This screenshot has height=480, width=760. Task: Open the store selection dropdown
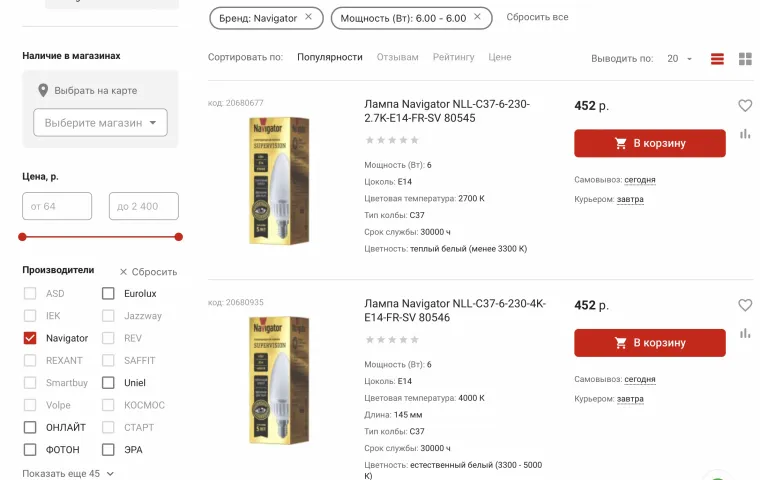tap(100, 123)
